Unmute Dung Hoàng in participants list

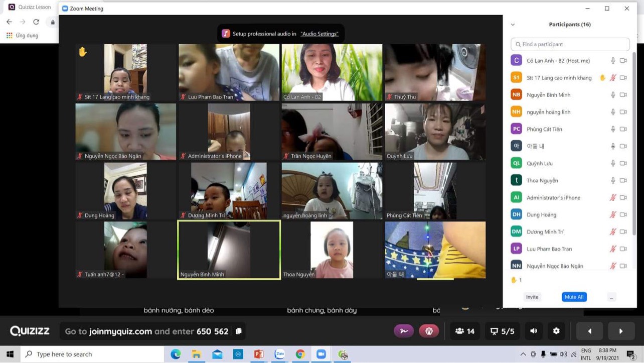tap(612, 215)
